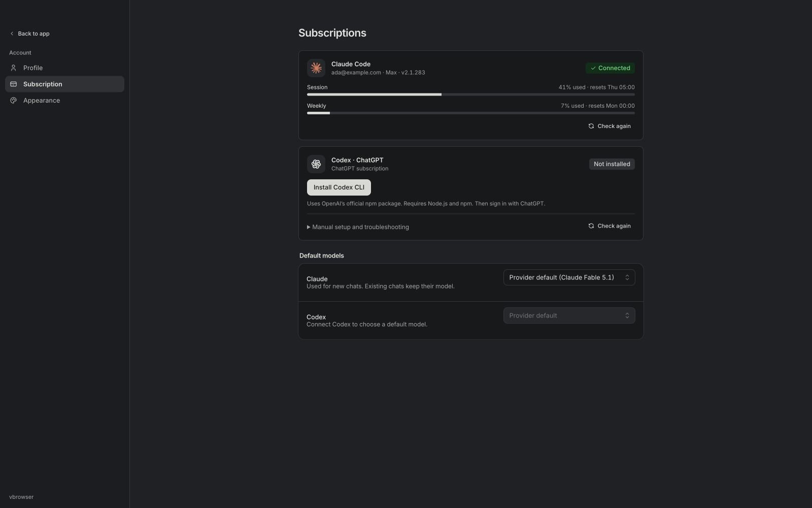Click the 'Claude' default model row label
The width and height of the screenshot is (812, 508).
pyautogui.click(x=317, y=279)
